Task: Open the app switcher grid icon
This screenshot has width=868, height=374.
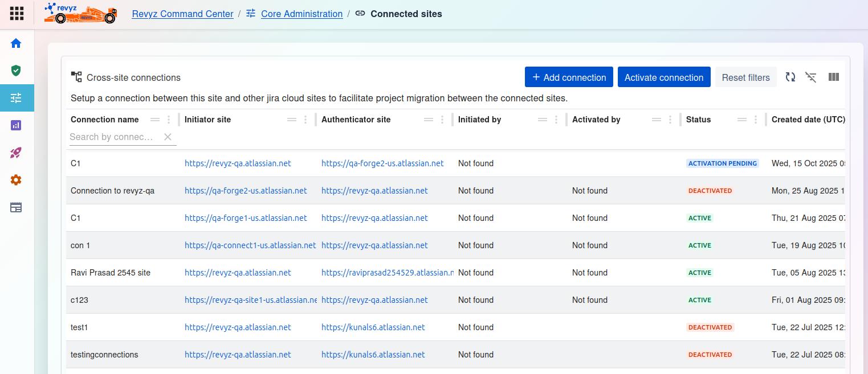Action: coord(17,13)
